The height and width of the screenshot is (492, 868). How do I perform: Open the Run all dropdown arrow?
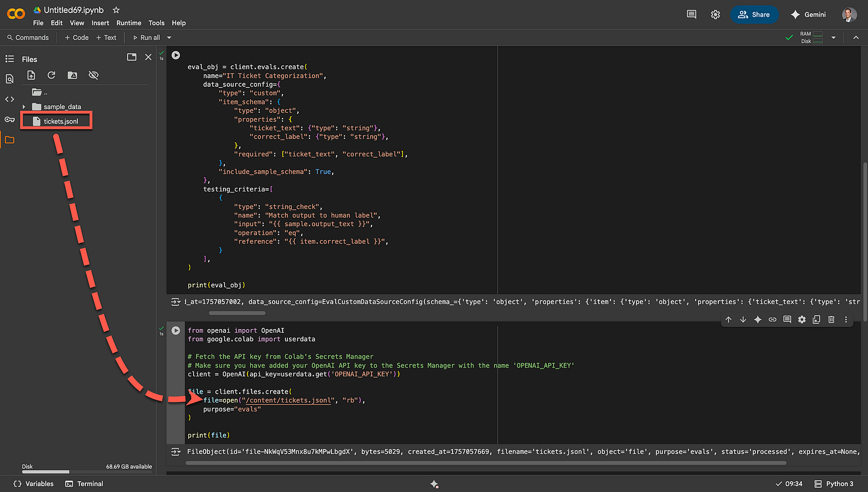169,38
